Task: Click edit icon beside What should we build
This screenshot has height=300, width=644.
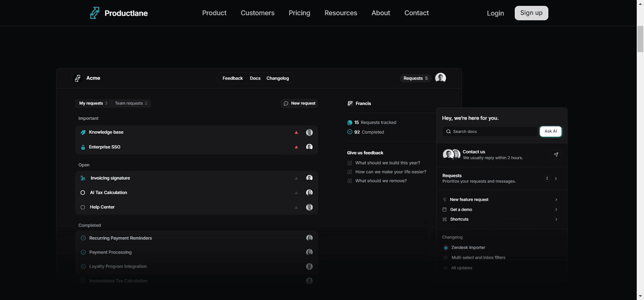Action: pos(350,163)
